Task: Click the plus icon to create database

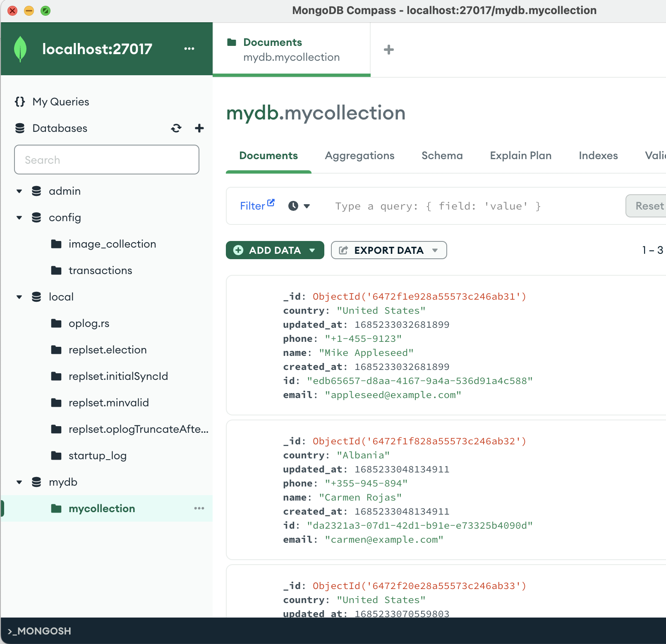Action: (199, 128)
